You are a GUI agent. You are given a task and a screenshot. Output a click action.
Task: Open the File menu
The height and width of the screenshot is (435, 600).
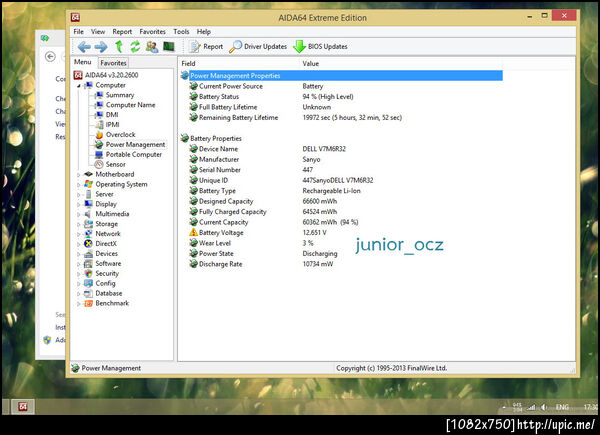tap(78, 31)
